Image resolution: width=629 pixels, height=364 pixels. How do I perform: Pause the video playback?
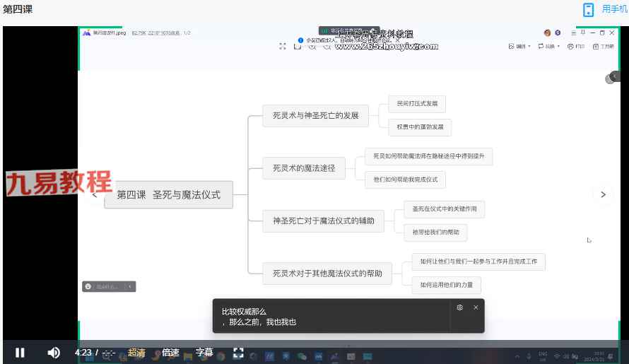tap(20, 352)
